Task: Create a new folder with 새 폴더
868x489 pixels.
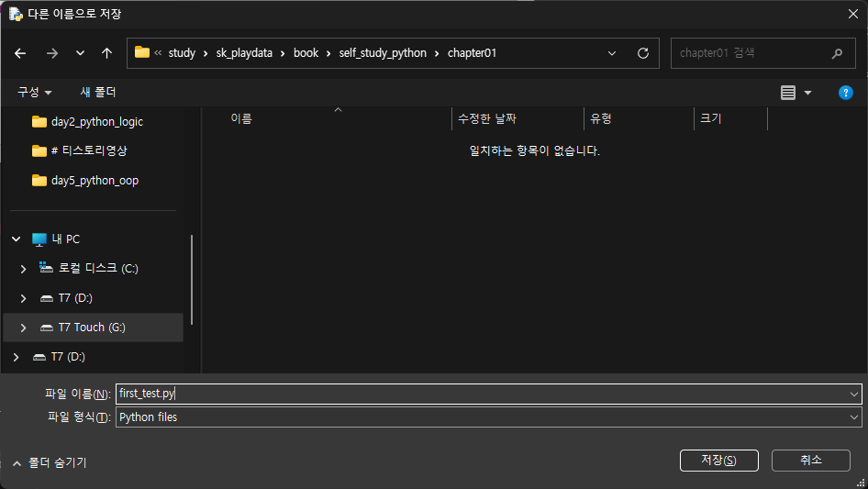Action: (x=98, y=92)
